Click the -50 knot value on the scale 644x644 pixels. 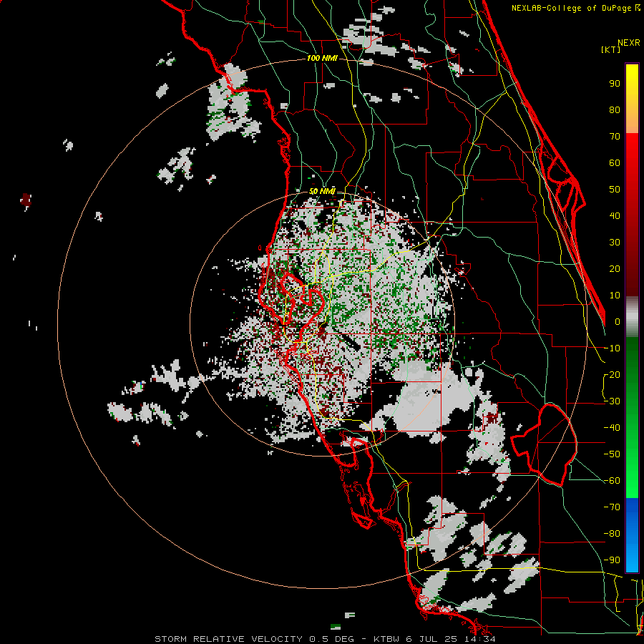click(612, 454)
